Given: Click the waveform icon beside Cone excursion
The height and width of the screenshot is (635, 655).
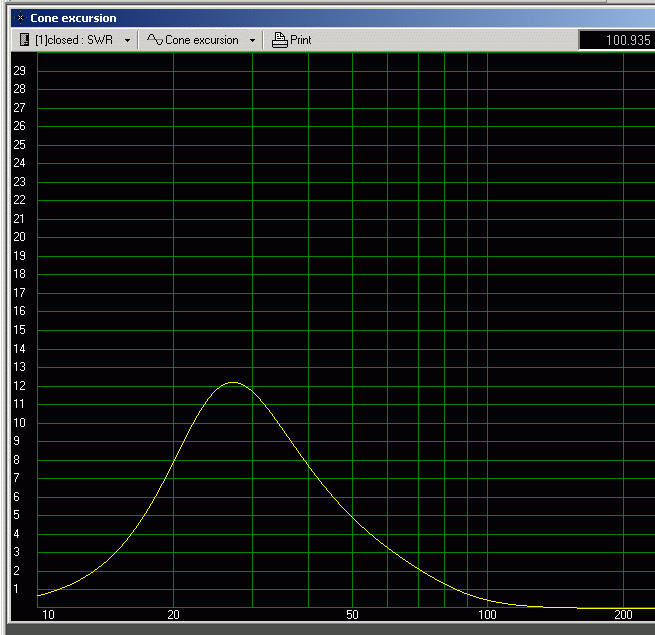Looking at the screenshot, I should (155, 40).
